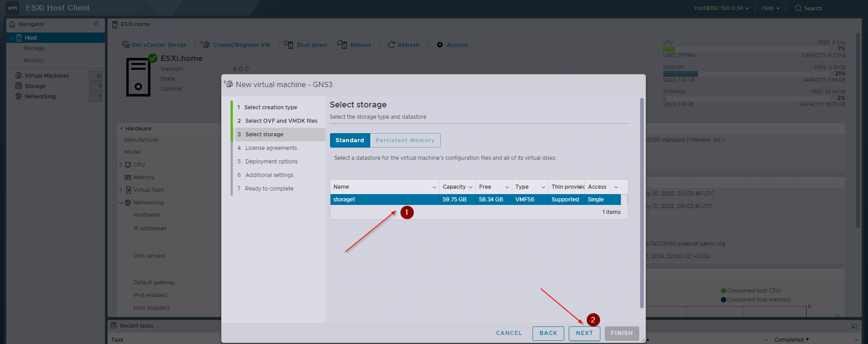Click the Get vCenter Server icon
This screenshot has height=344, width=868.
(x=126, y=45)
